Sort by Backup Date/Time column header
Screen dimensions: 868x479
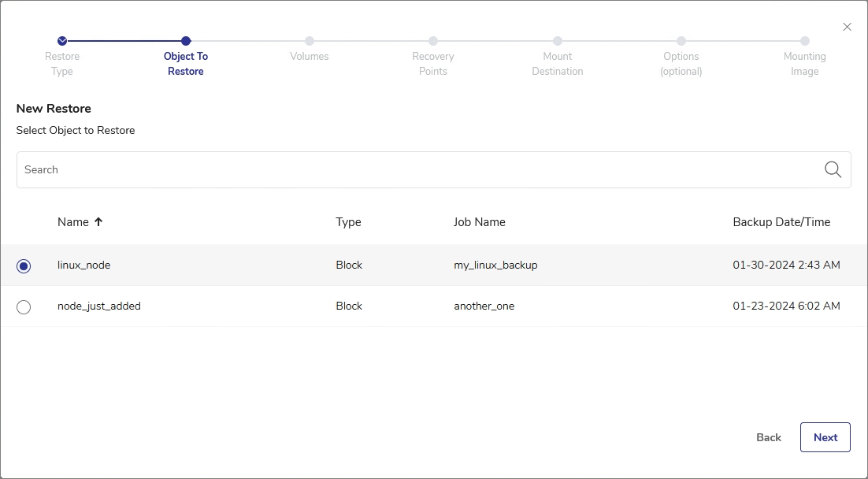[781, 222]
